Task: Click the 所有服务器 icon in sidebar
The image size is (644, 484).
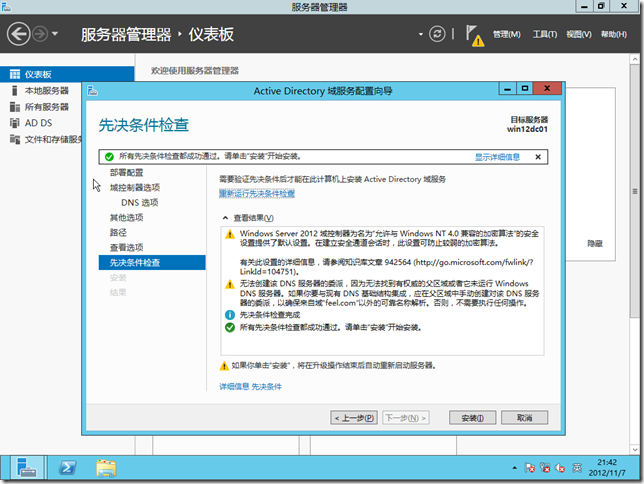Action: (x=15, y=107)
